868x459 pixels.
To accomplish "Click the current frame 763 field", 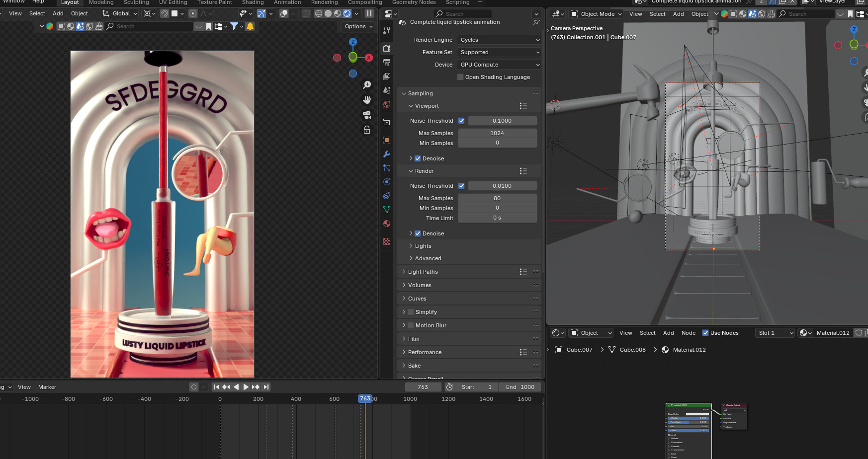I will (423, 387).
